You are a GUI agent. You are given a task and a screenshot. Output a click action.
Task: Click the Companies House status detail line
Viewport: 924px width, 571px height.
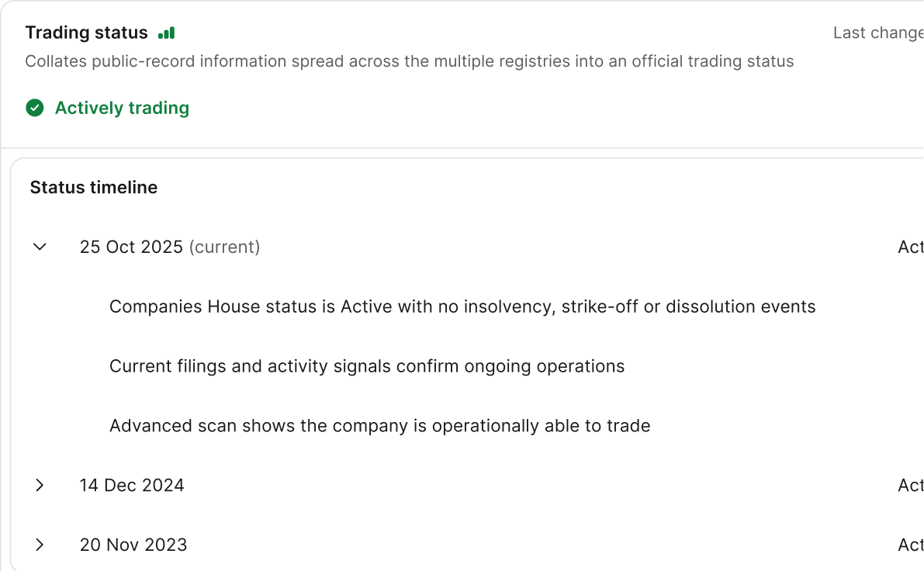(x=462, y=306)
